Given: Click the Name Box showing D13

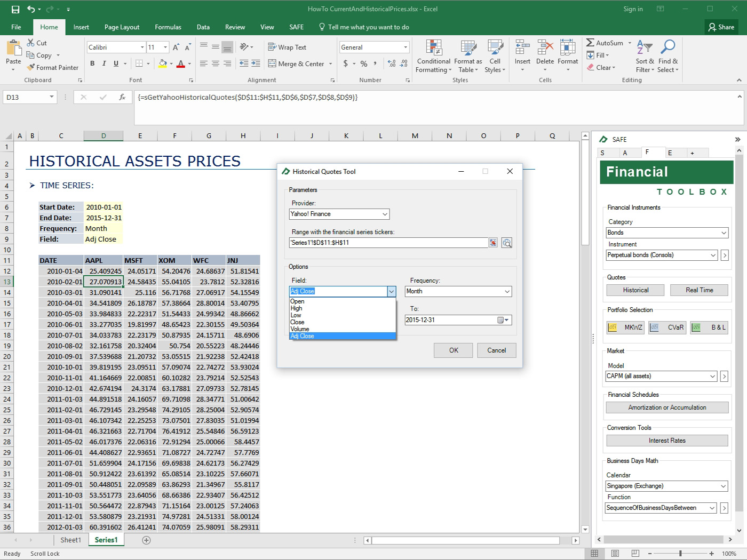Looking at the screenshot, I should 30,97.
